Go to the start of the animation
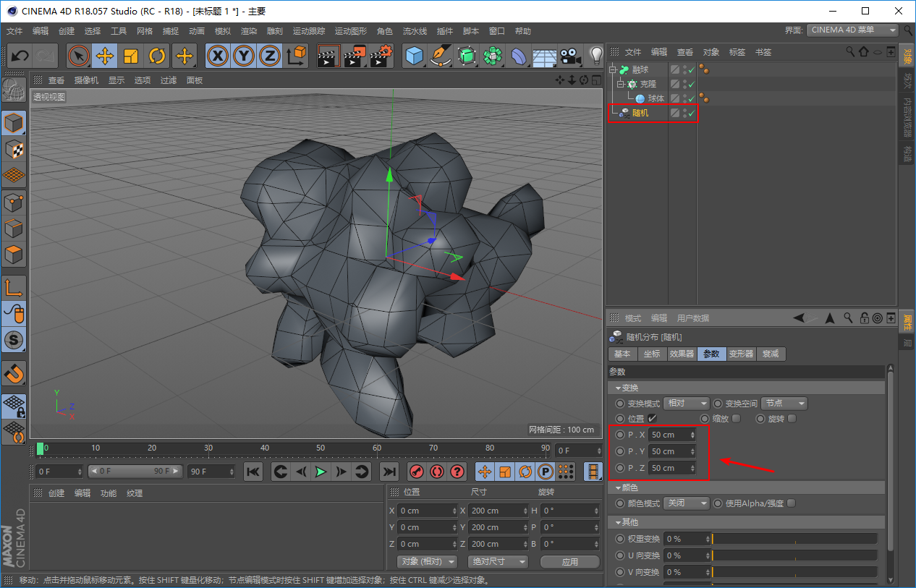The width and height of the screenshot is (916, 588). coord(253,472)
